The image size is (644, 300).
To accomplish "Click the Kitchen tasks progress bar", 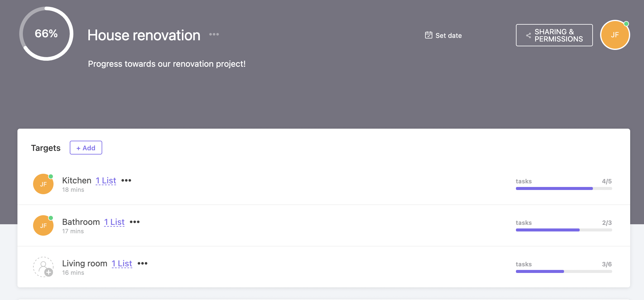I will click(564, 188).
